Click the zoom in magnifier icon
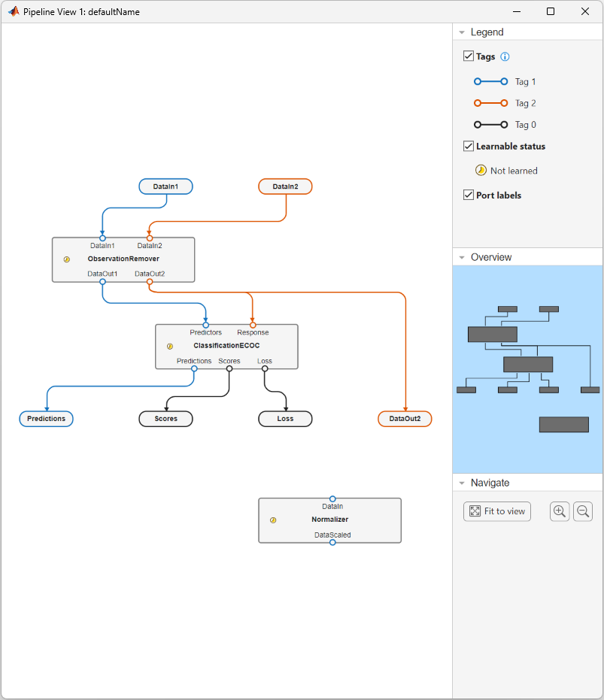 click(x=560, y=511)
